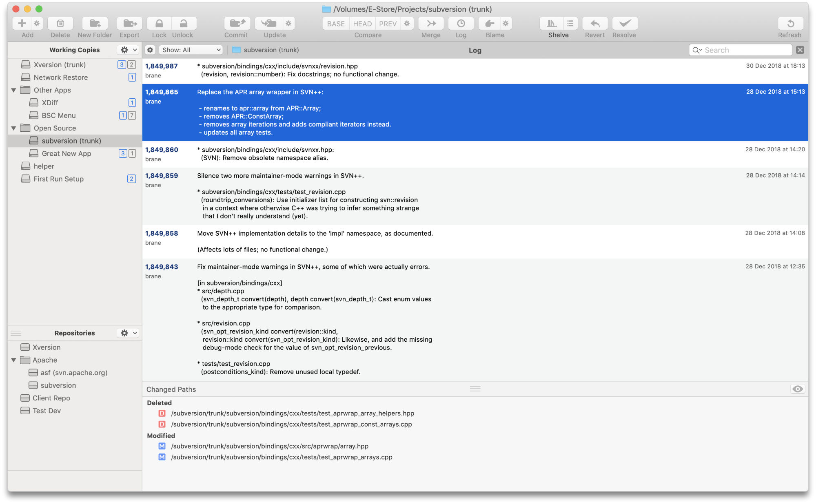The width and height of the screenshot is (816, 504).
Task: Select asf (svn.apache.org) repository
Action: (x=75, y=372)
